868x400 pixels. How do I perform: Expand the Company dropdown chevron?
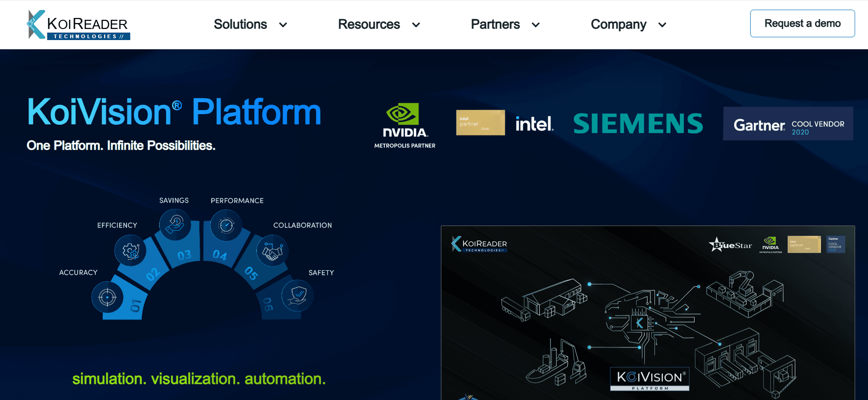662,25
